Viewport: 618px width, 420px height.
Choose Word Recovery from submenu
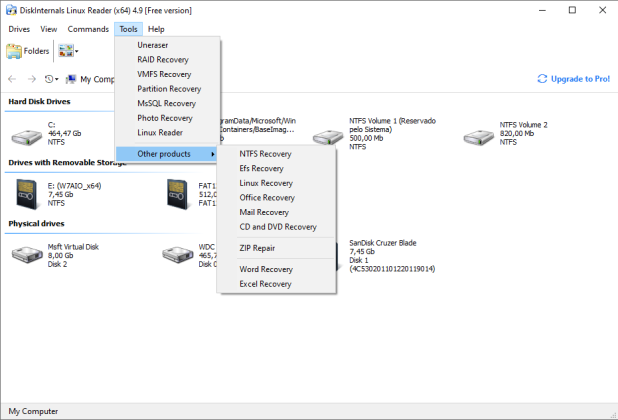click(277, 269)
